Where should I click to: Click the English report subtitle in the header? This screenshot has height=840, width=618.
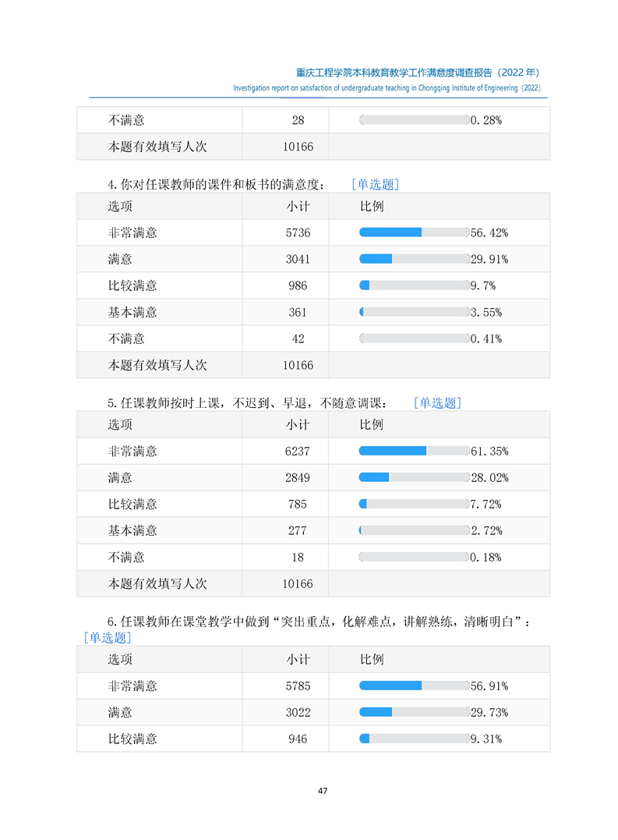click(x=387, y=88)
